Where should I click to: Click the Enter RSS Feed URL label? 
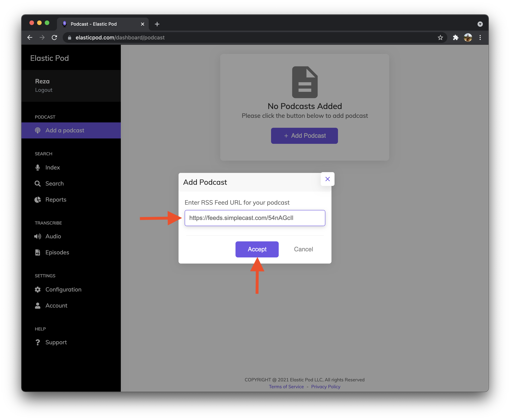coord(237,203)
